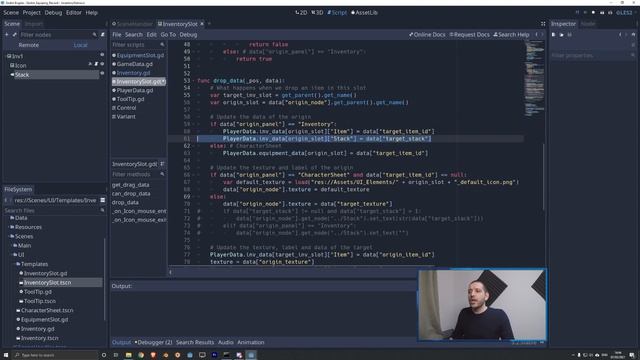Screen dimensions: 640x360
Task: Open the Help menu
Action: point(91,13)
